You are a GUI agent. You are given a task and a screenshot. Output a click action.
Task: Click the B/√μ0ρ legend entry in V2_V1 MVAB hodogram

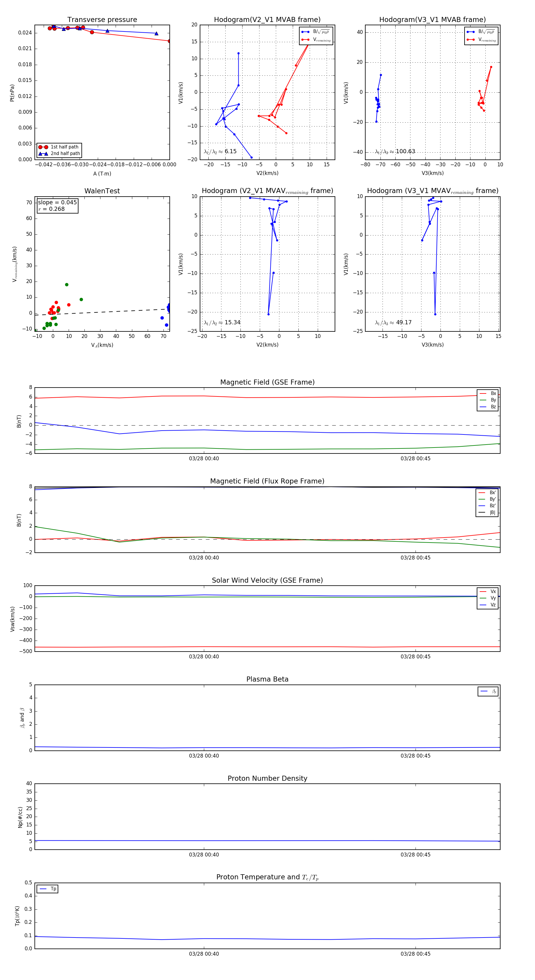coord(316,32)
